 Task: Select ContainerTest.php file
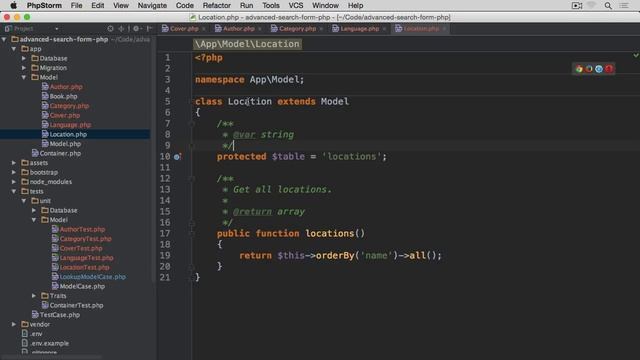click(x=76, y=305)
